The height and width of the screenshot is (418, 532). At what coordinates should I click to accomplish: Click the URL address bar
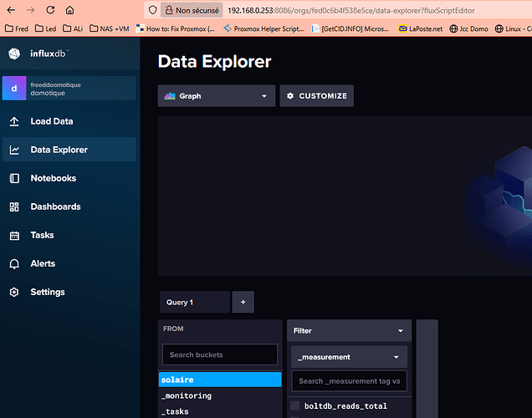[x=350, y=11]
